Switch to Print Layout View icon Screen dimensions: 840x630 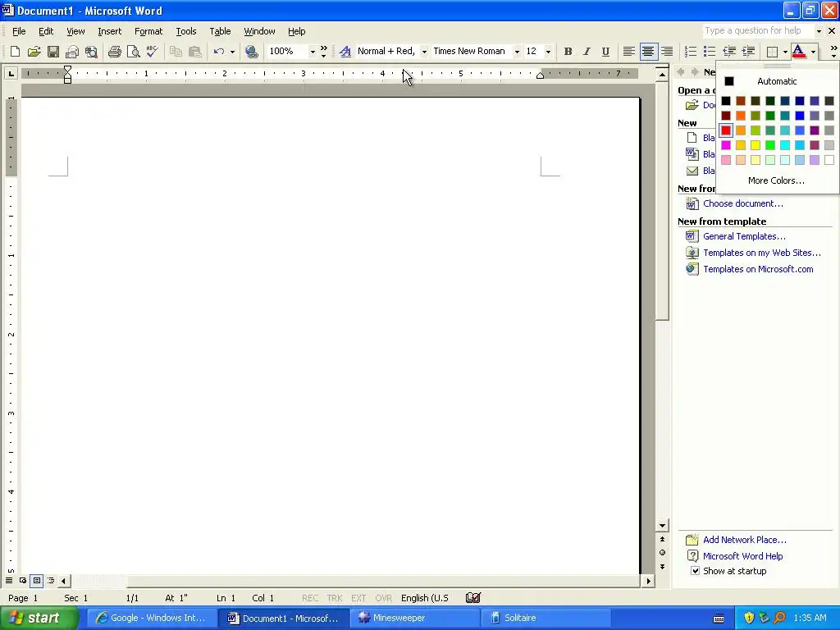tap(36, 580)
